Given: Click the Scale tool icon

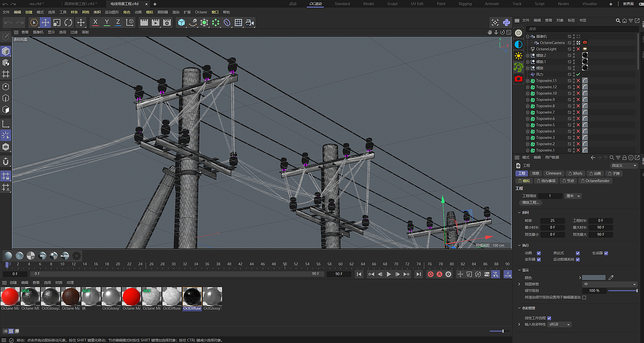Looking at the screenshot, I should point(57,23).
